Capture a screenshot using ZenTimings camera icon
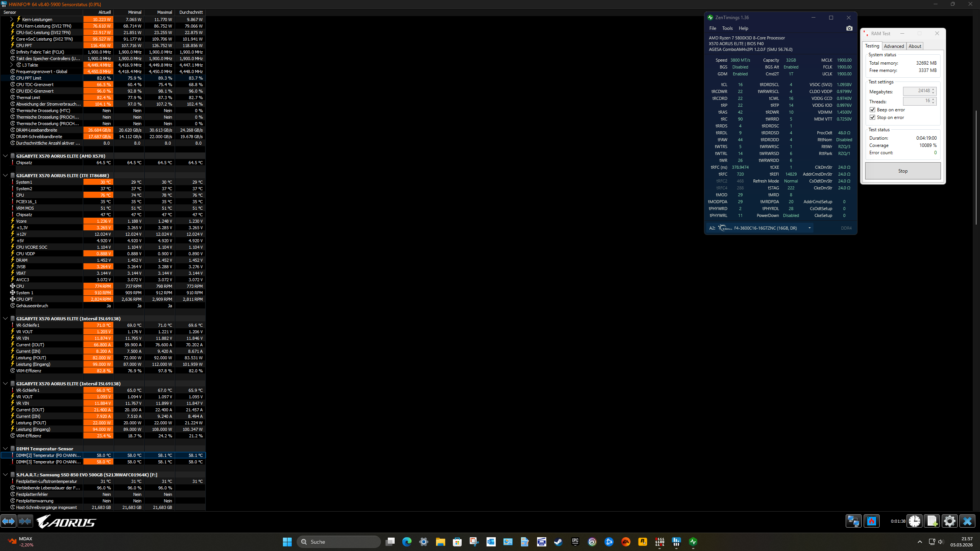This screenshot has width=980, height=551. 849,28
